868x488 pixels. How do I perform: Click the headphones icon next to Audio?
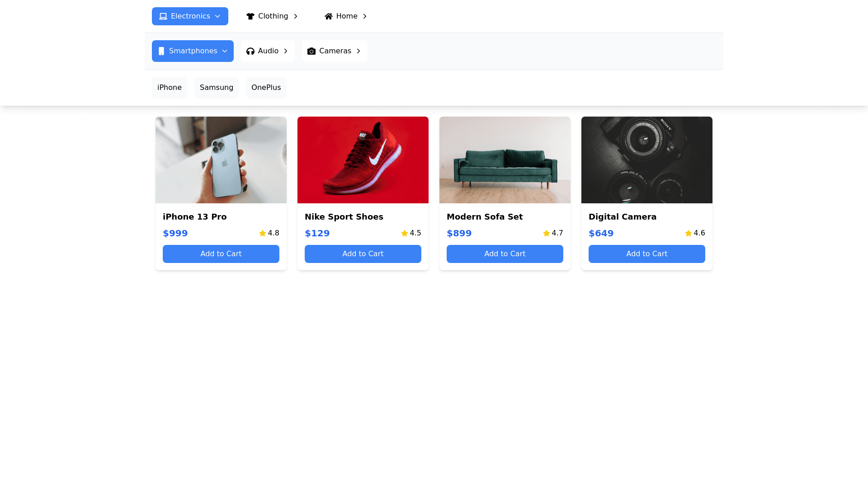pos(250,51)
